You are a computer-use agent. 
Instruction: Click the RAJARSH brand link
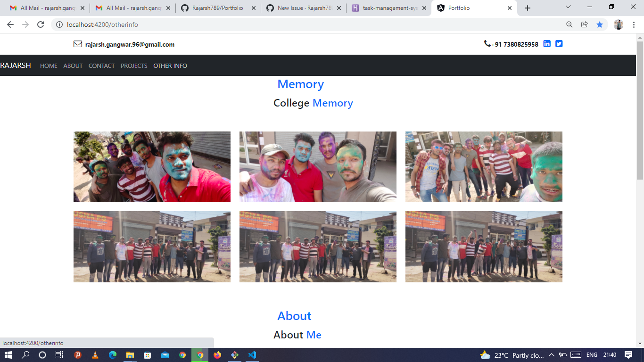16,66
